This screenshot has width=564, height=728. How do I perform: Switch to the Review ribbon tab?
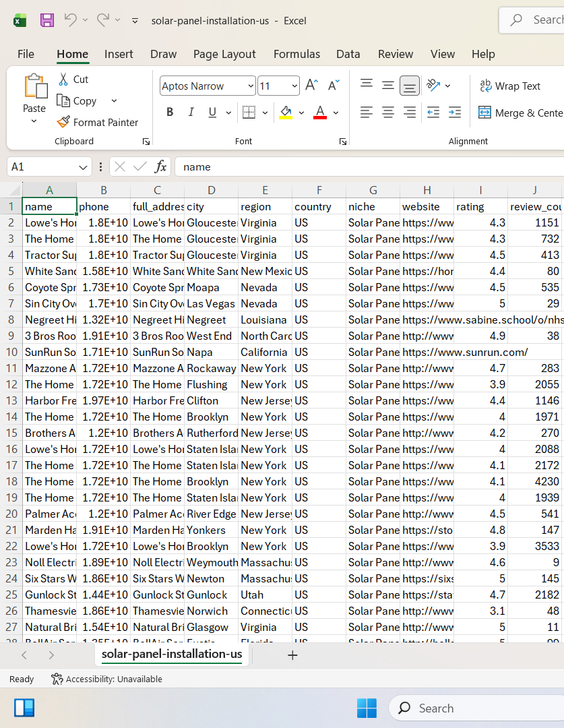point(396,55)
